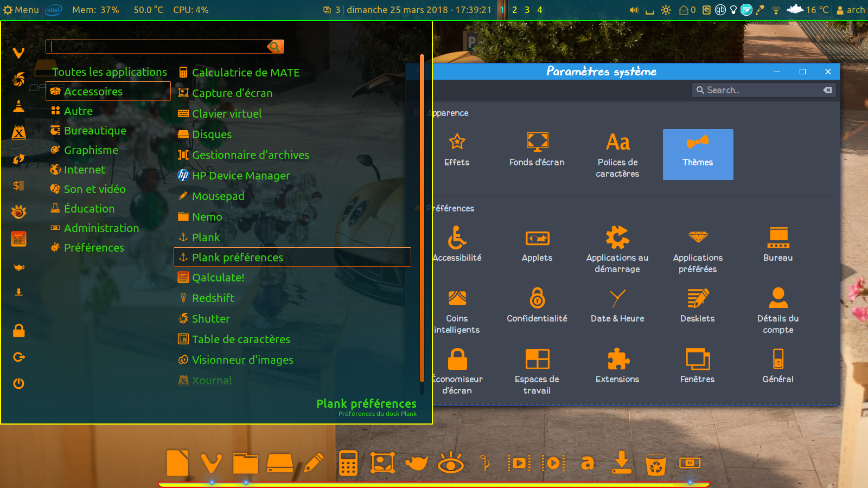
Task: Switch to workspace 3 in the panel
Action: 527,10
